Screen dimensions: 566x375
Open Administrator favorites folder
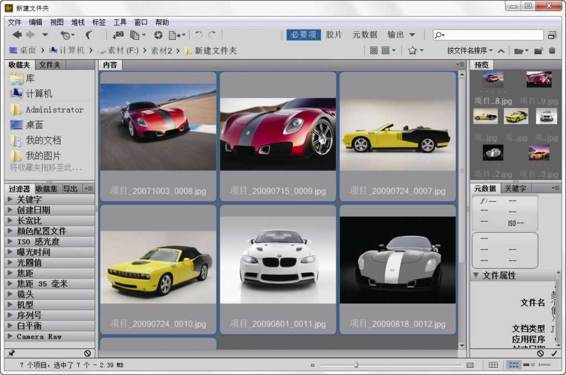tap(47, 109)
